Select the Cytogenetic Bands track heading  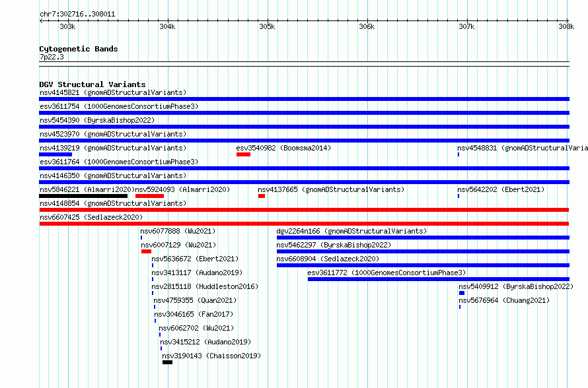(79, 49)
